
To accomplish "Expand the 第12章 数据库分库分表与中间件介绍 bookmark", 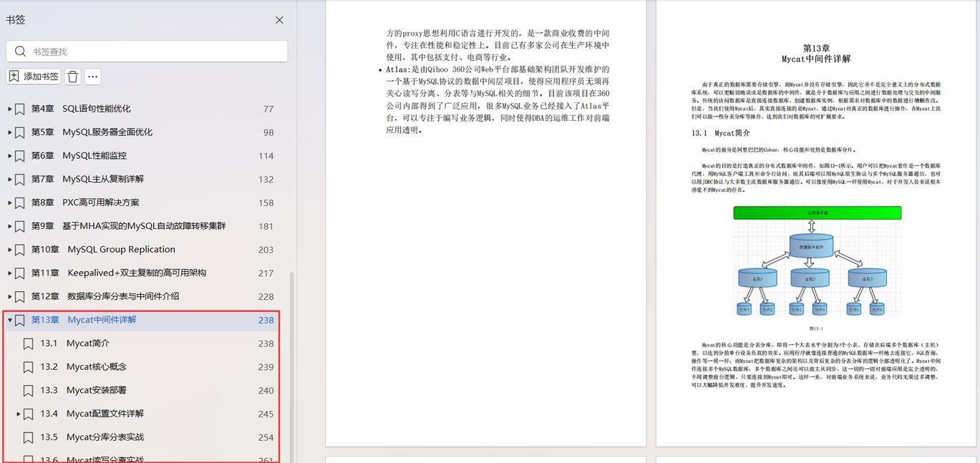I will point(10,296).
